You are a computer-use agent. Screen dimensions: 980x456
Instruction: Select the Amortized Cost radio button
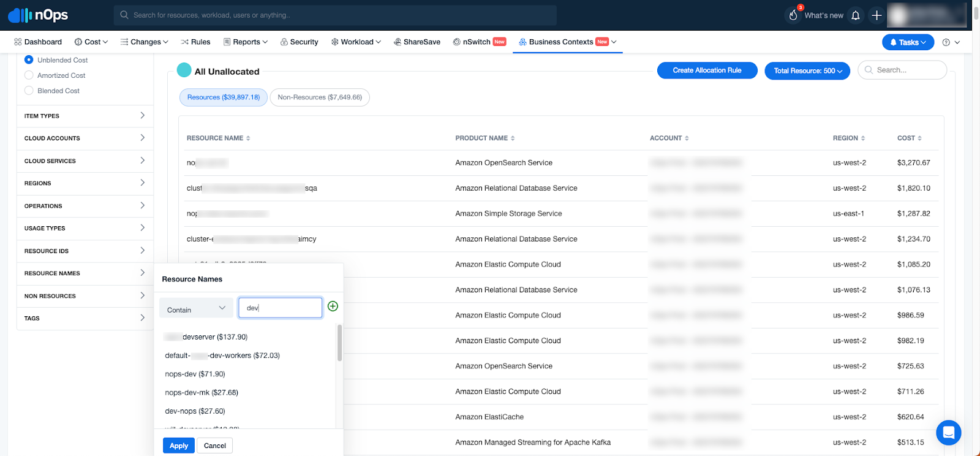coord(29,75)
